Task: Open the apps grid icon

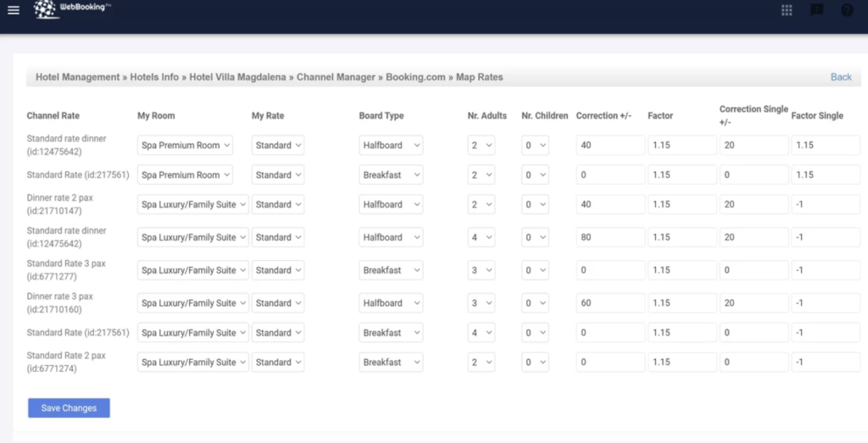Action: click(x=787, y=10)
